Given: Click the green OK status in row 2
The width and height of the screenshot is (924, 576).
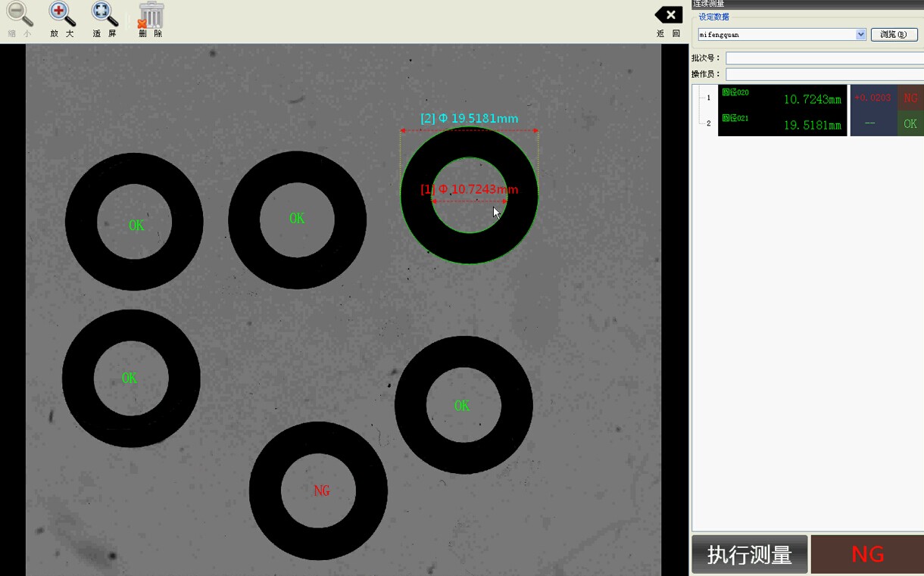Looking at the screenshot, I should click(910, 124).
